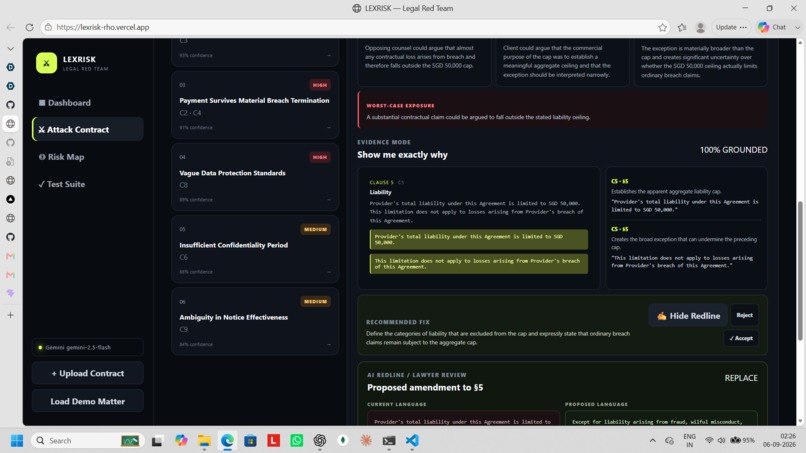The image size is (806, 453).
Task: Open the MongoDB leaf app on the taskbar
Action: tap(343, 441)
